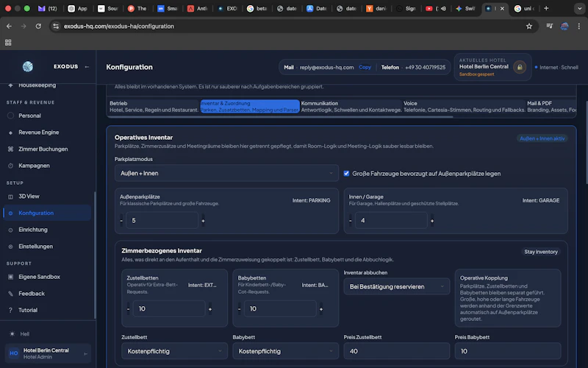This screenshot has width=588, height=368.
Task: Open the Inventar abbuchen dropdown
Action: (396, 286)
